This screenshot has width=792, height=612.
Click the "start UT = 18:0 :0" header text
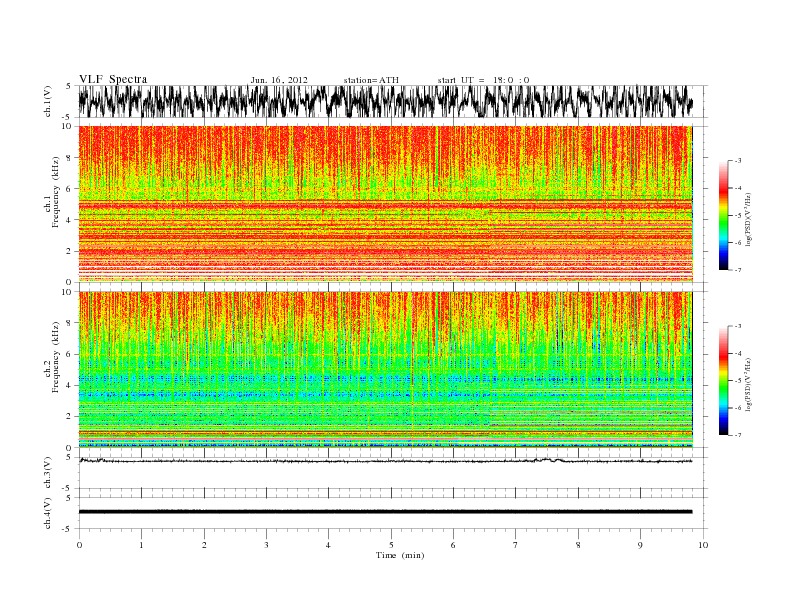point(483,80)
